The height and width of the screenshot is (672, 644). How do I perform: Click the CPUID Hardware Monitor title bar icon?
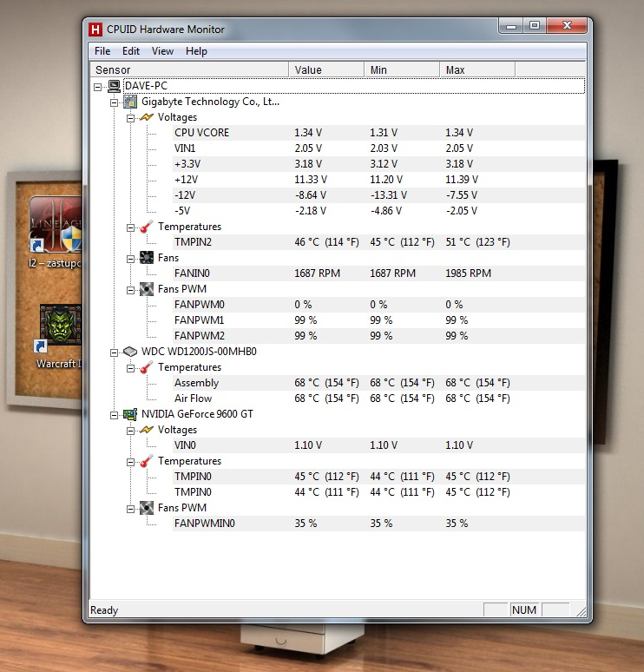pos(95,30)
